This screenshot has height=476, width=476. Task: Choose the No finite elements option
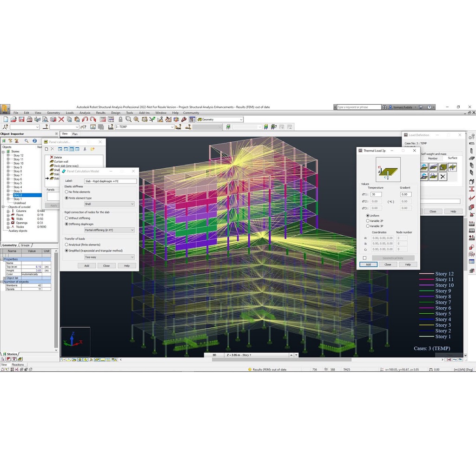[66, 192]
